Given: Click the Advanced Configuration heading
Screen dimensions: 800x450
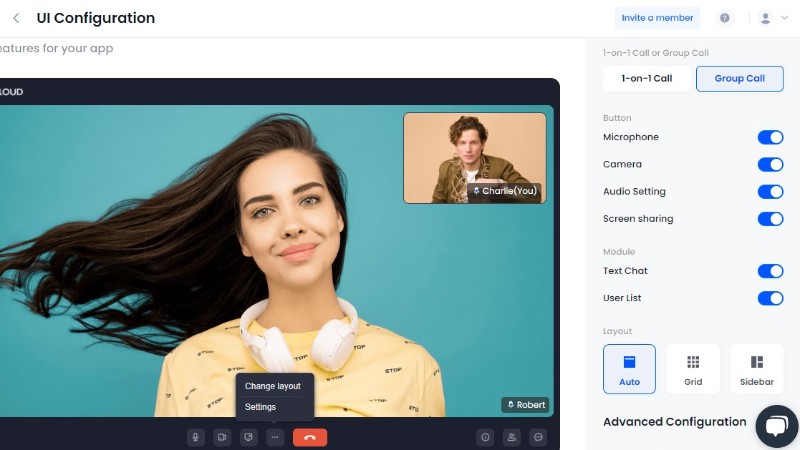Looking at the screenshot, I should tap(674, 422).
